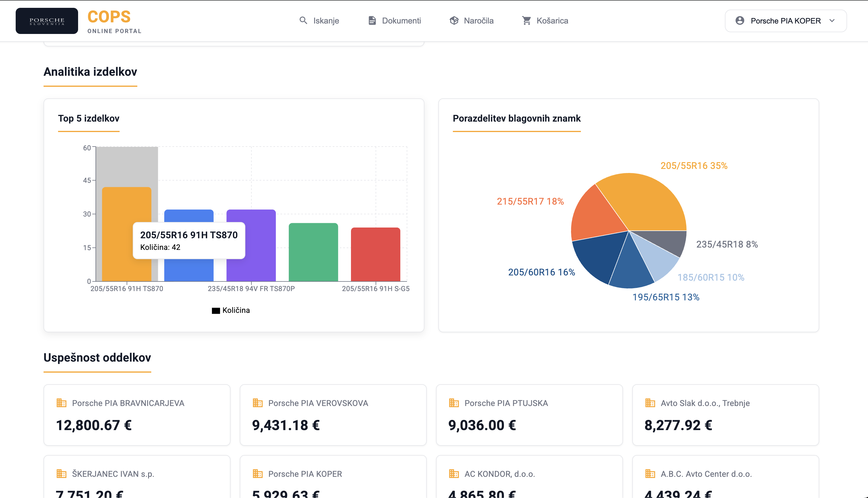Click the '12,800.67 €' amount

94,425
